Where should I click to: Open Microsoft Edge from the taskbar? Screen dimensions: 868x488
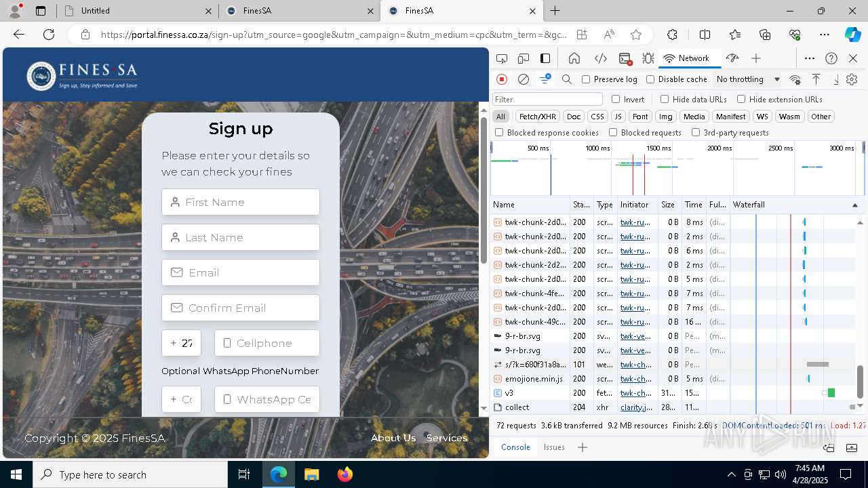pos(279,474)
